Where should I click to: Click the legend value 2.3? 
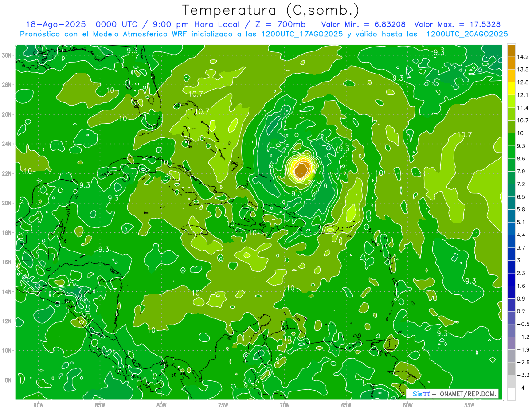tap(522, 273)
